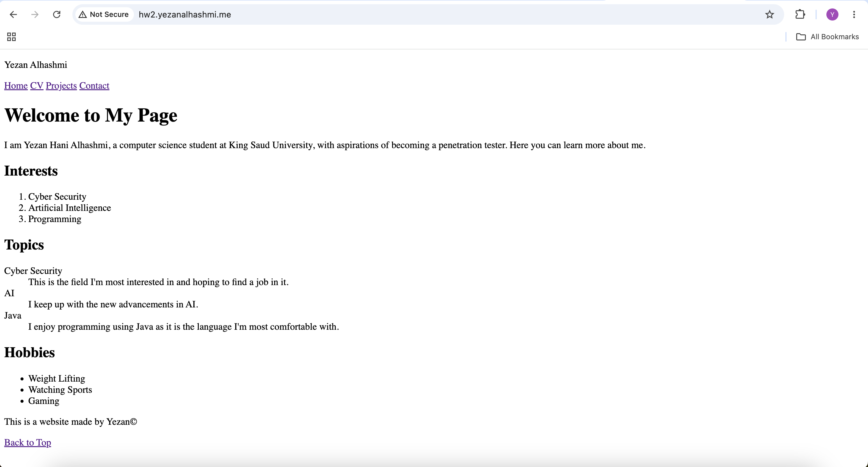Reload the current page
Image resolution: width=868 pixels, height=467 pixels.
[57, 14]
